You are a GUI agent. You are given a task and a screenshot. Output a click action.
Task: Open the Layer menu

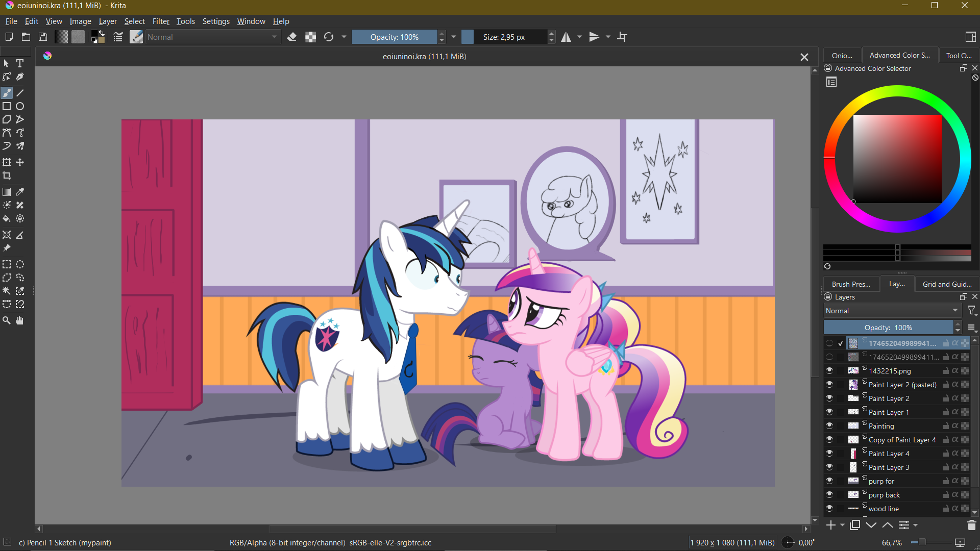pos(108,21)
